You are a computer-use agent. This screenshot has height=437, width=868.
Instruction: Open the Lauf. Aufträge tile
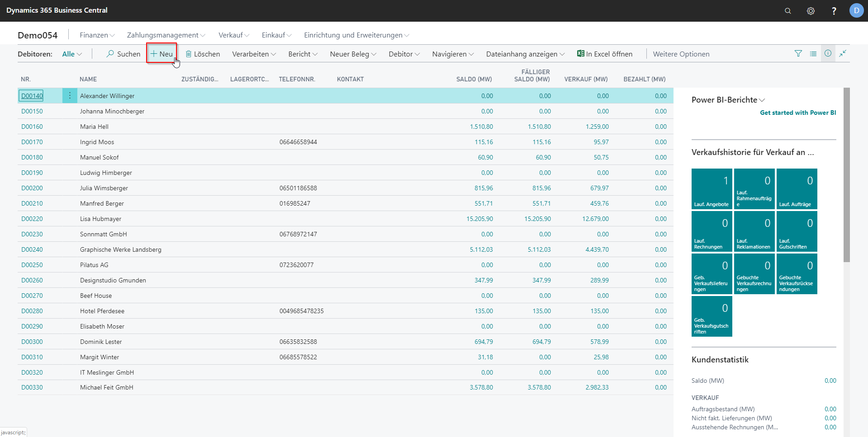coord(797,188)
